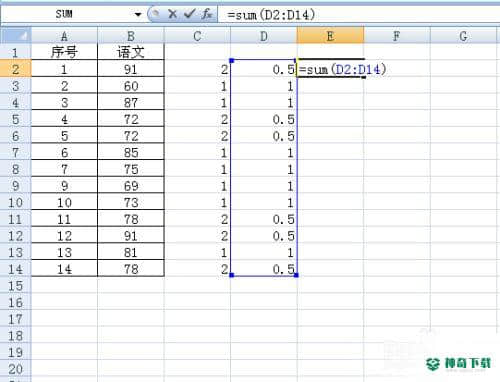Viewport: 500px width, 382px height.
Task: Select row 1 header
Action: [16, 52]
